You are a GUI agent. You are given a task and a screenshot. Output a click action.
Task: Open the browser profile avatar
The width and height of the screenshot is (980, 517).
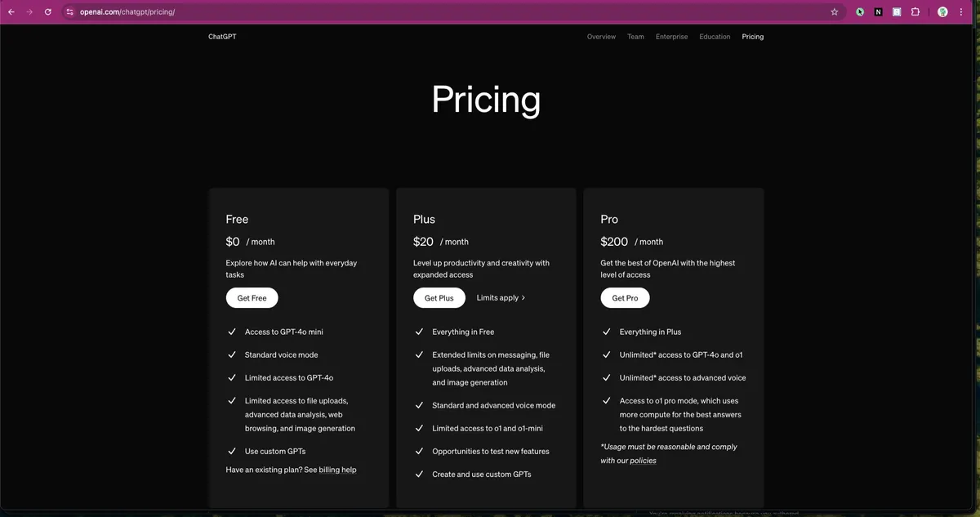pos(942,12)
